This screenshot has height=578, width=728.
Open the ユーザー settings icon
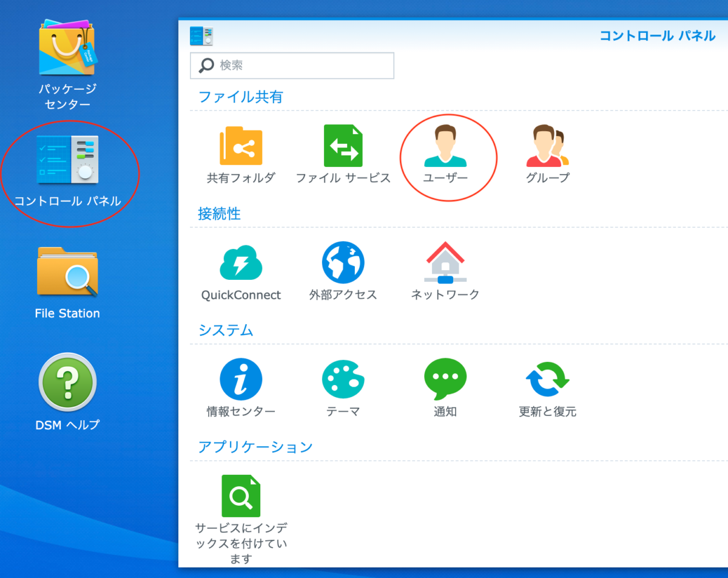[x=445, y=146]
